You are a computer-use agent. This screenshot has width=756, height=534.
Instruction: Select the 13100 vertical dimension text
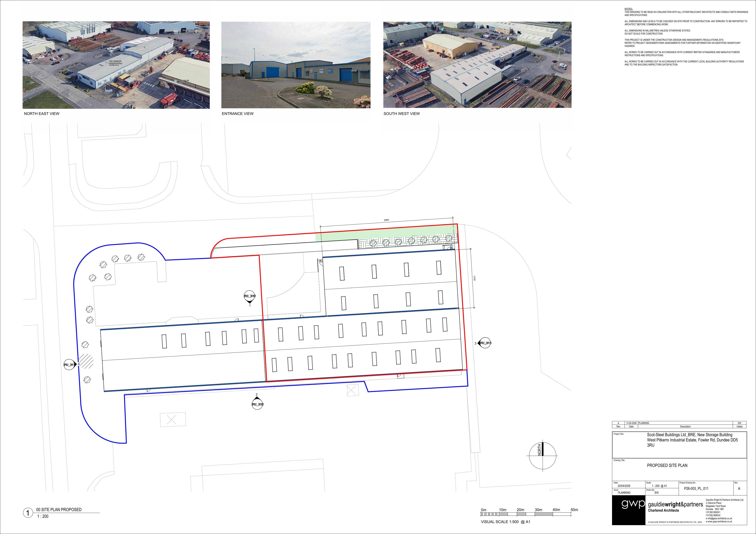coord(474,278)
